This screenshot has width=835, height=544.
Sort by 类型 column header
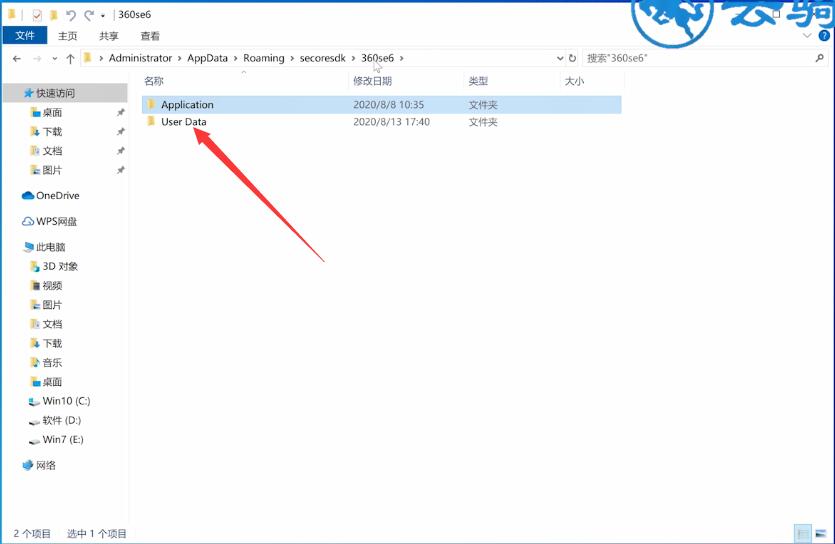click(478, 81)
